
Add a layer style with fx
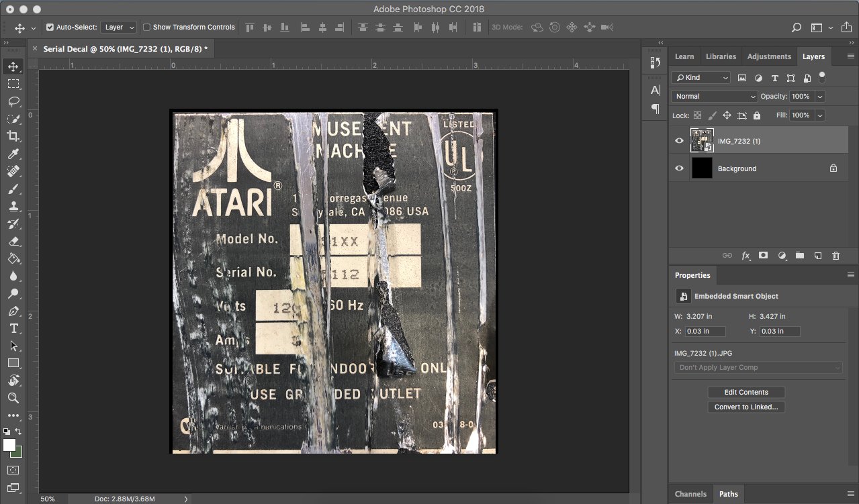coord(745,256)
